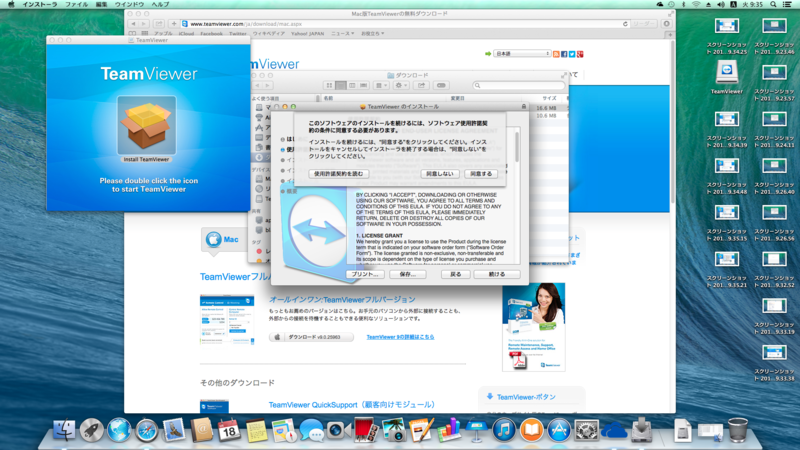
Task: Click TeamViewer disk image on desktop
Action: (x=727, y=72)
